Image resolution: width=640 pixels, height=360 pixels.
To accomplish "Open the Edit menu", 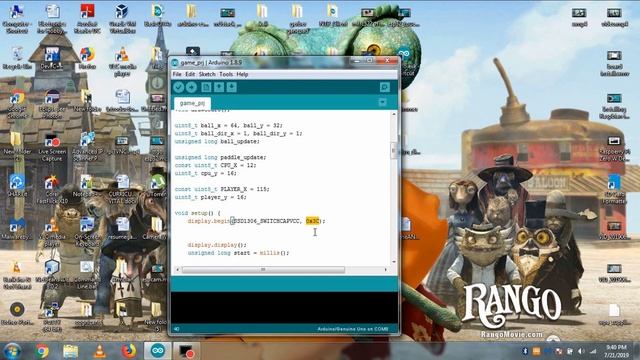I will [x=190, y=74].
